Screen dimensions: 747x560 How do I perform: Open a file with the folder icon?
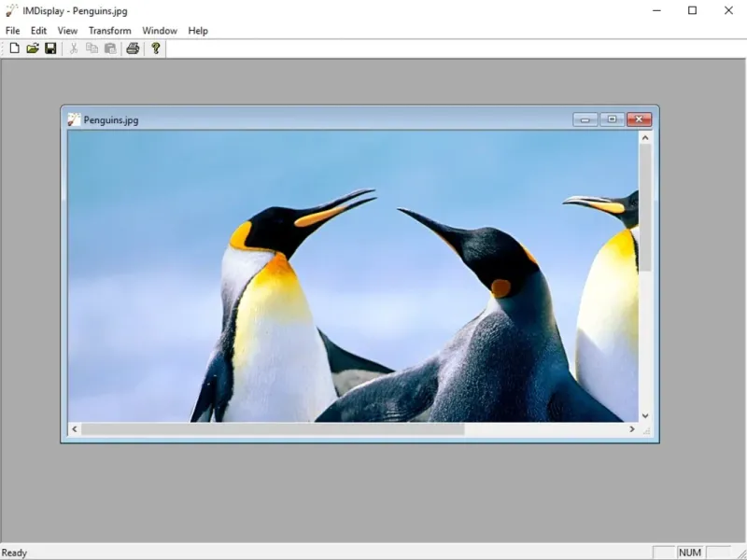pos(33,49)
